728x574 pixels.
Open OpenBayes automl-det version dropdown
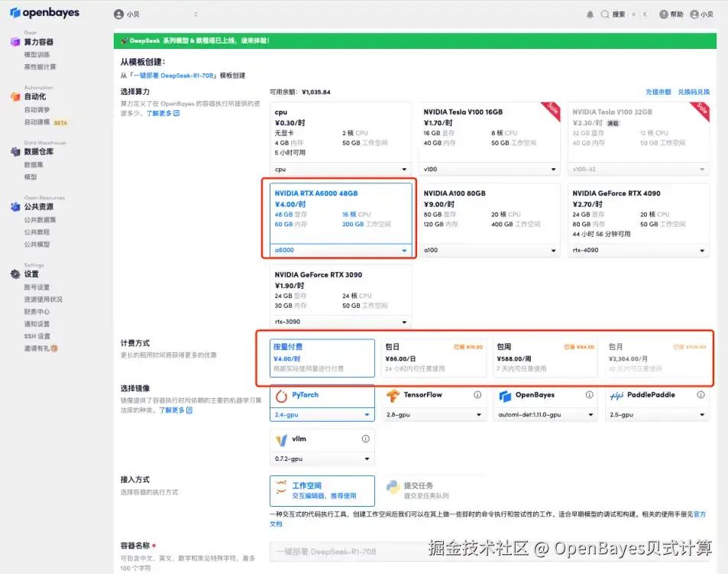click(545, 415)
